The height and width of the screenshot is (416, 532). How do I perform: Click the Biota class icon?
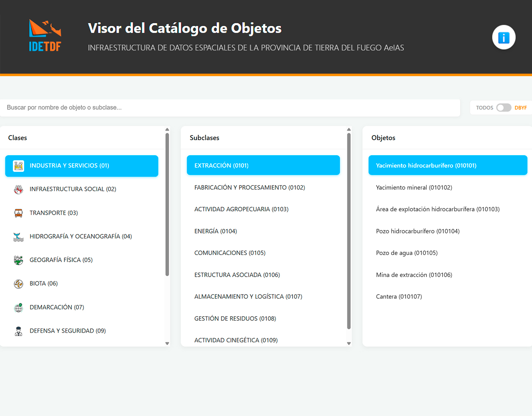[x=18, y=284]
